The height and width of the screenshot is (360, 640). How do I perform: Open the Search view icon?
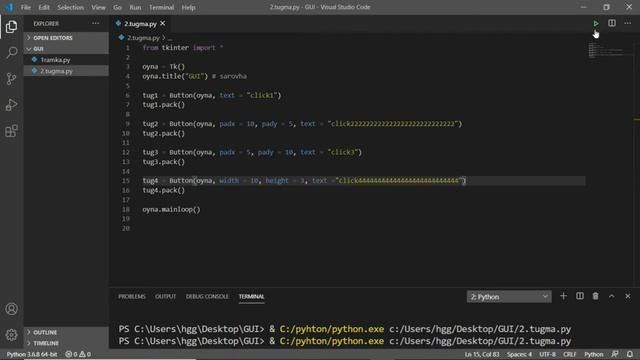point(11,52)
